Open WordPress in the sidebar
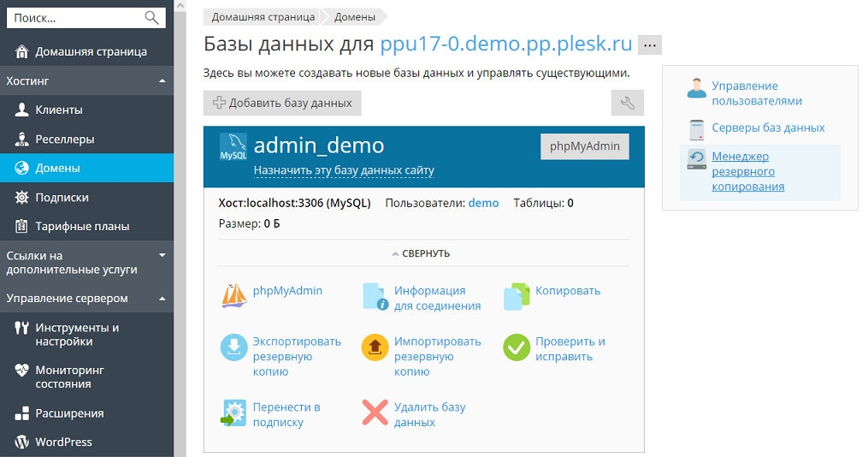Image resolution: width=868 pixels, height=457 pixels. click(x=63, y=442)
